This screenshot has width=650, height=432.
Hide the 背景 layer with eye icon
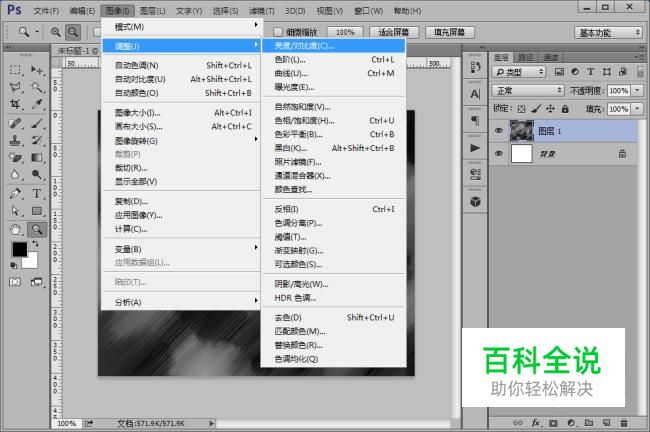pyautogui.click(x=499, y=154)
